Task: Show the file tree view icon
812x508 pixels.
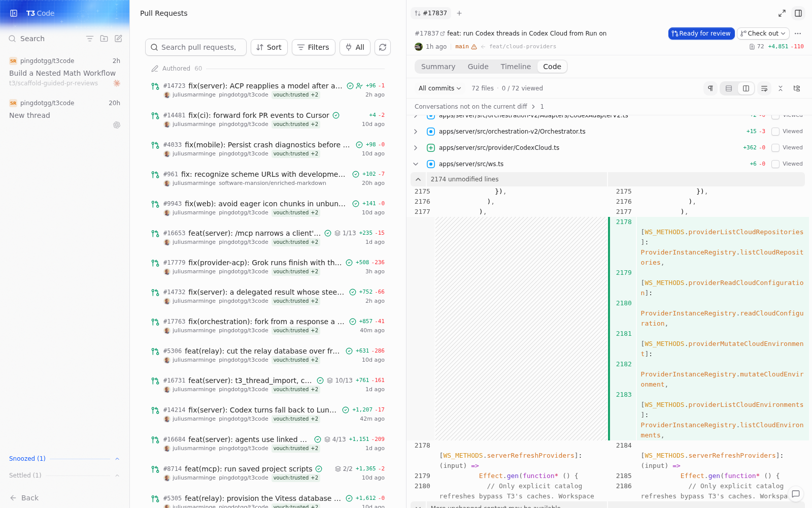Action: [x=797, y=88]
